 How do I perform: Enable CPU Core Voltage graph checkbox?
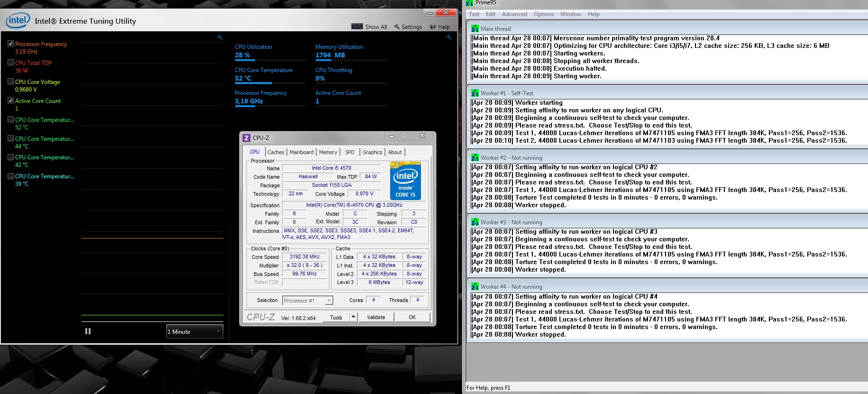pyautogui.click(x=10, y=81)
